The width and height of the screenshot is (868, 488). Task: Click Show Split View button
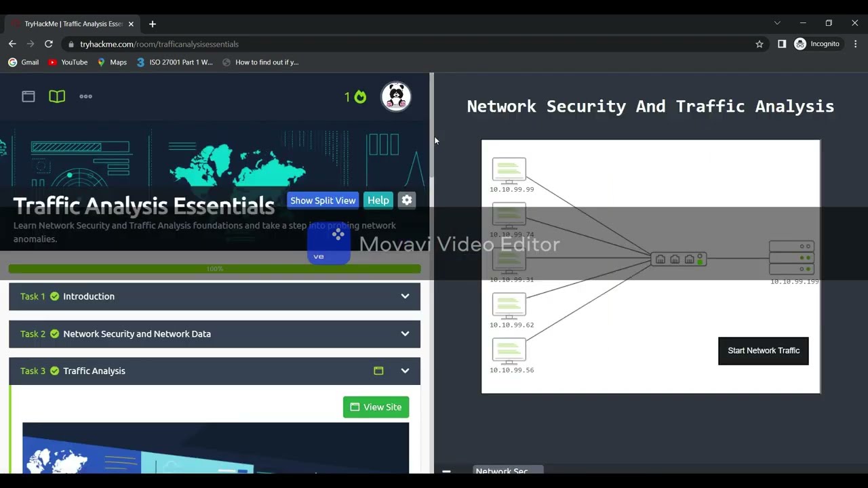pos(323,201)
